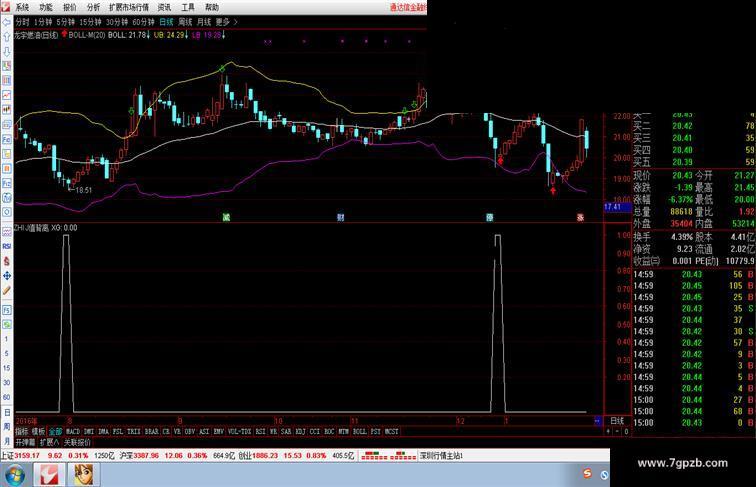Switch to 1分钟 period tab
The height and width of the screenshot is (487, 756).
click(x=43, y=22)
